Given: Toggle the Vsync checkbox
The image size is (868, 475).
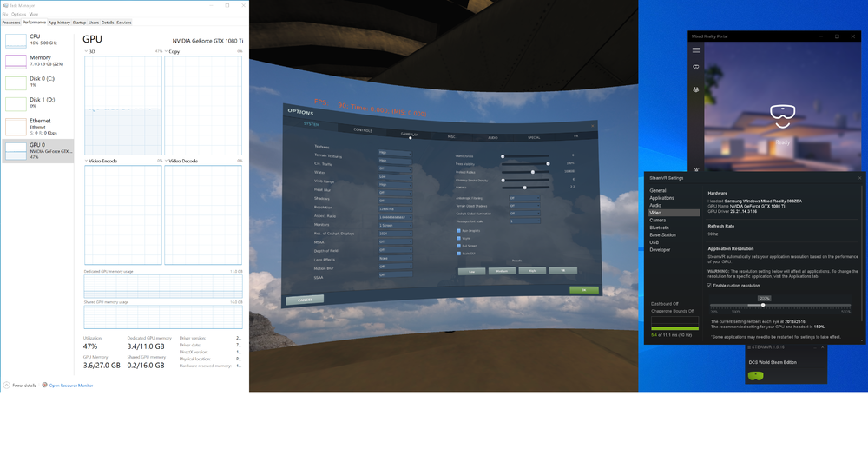Looking at the screenshot, I should click(x=458, y=238).
